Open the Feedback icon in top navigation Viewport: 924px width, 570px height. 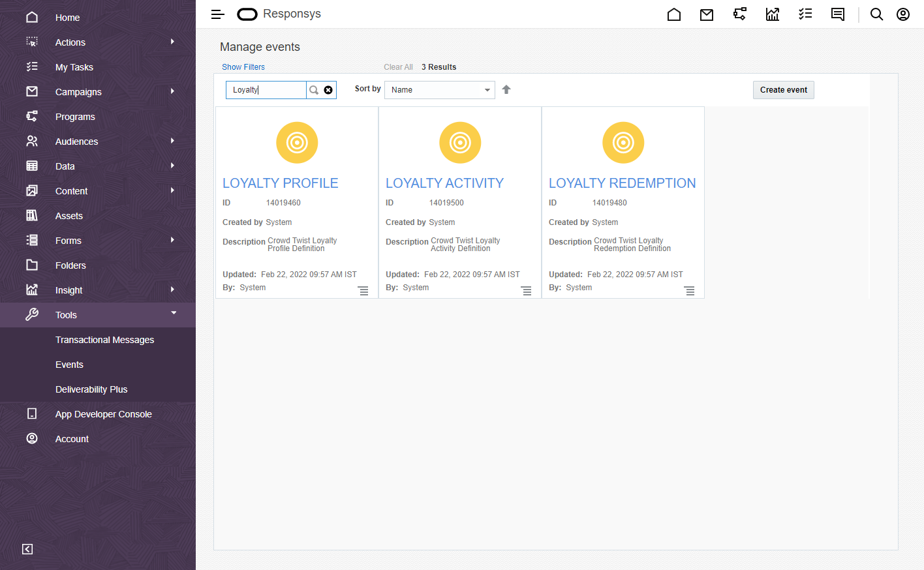(838, 14)
